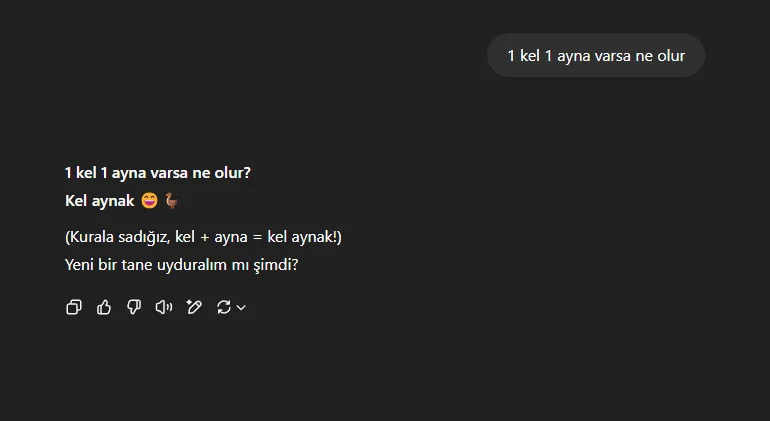The height and width of the screenshot is (421, 770).
Task: Expand the chevron beside the regenerate icon
Action: pos(241,308)
